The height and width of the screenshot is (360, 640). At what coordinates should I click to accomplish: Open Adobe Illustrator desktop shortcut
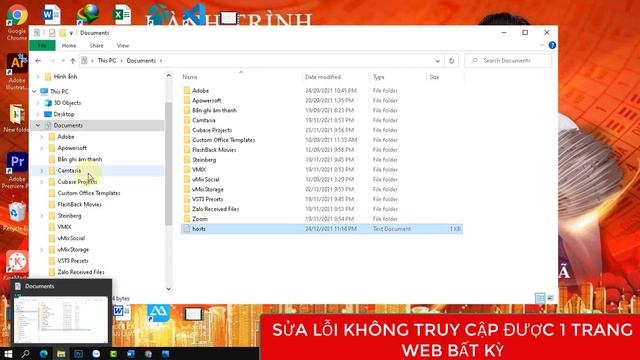coord(17,70)
